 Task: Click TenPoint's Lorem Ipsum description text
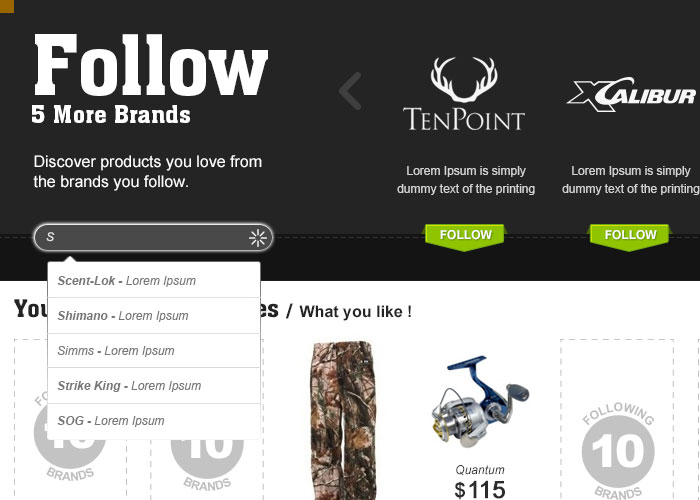(466, 180)
